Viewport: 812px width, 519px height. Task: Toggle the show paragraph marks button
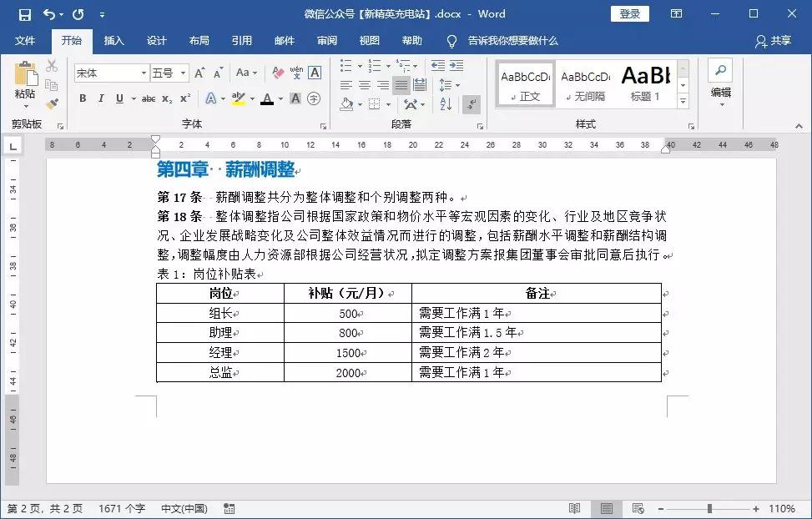[471, 103]
